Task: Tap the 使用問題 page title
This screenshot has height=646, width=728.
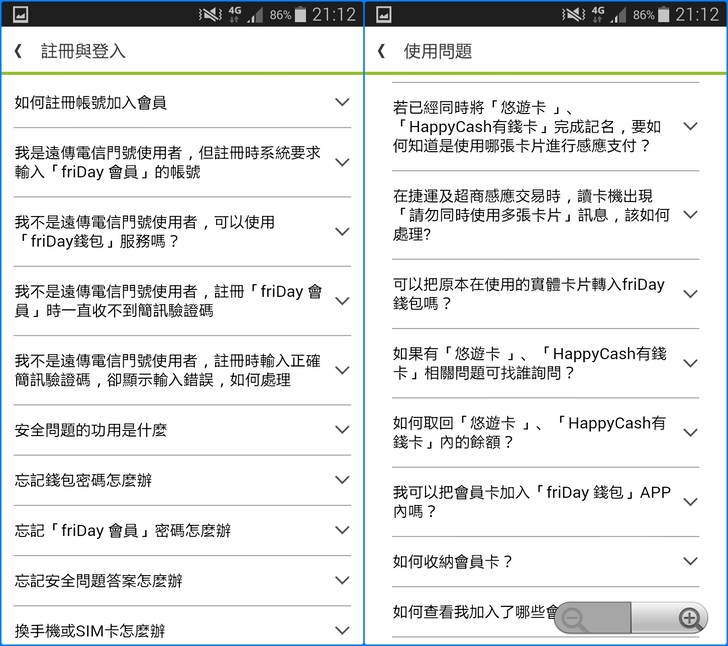Action: tap(438, 51)
